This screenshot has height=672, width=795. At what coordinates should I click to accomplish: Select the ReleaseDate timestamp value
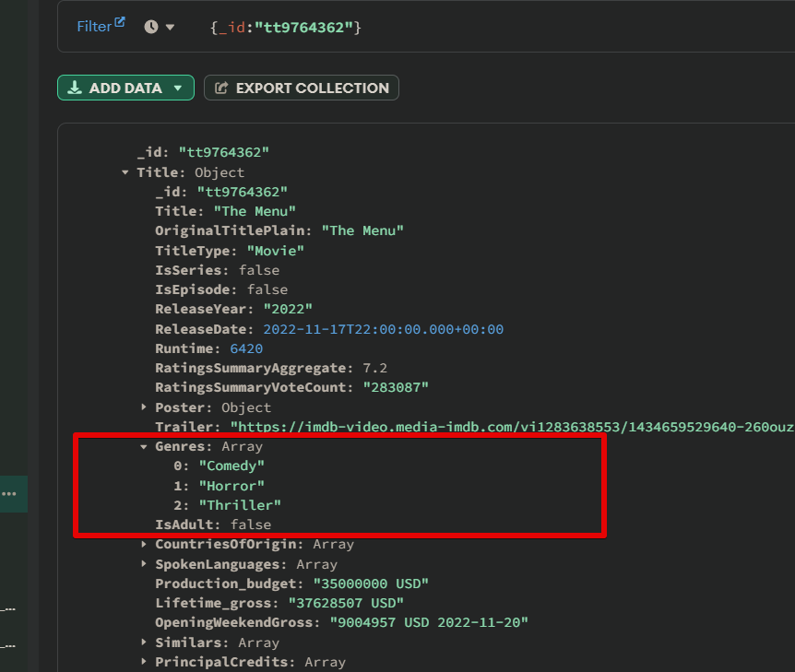383,329
